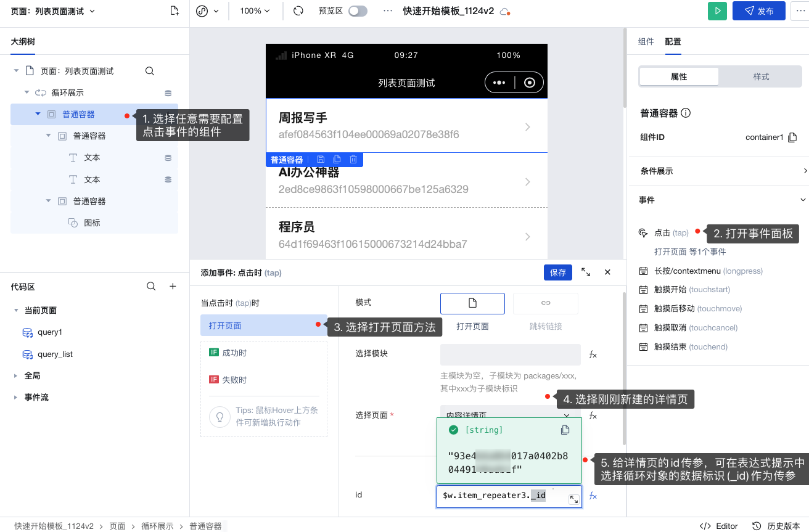This screenshot has width=809, height=532.
Task: Run the preview with the green play button
Action: (x=717, y=10)
